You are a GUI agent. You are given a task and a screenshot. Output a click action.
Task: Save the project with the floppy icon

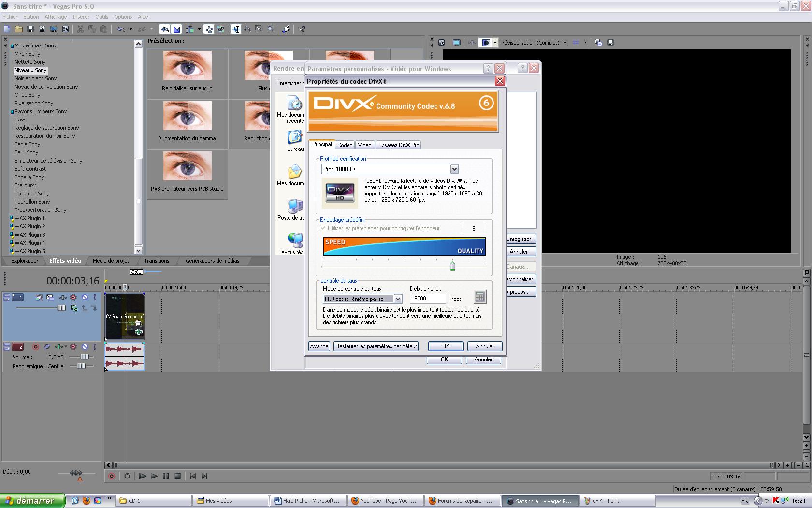[30, 29]
